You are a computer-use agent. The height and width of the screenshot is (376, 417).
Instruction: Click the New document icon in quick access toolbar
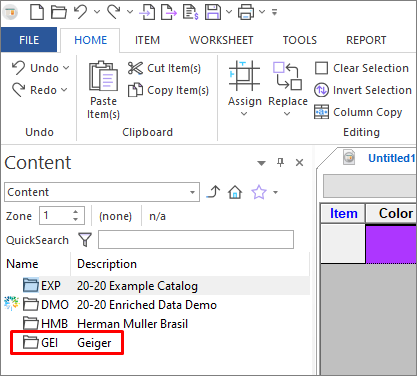pos(37,12)
